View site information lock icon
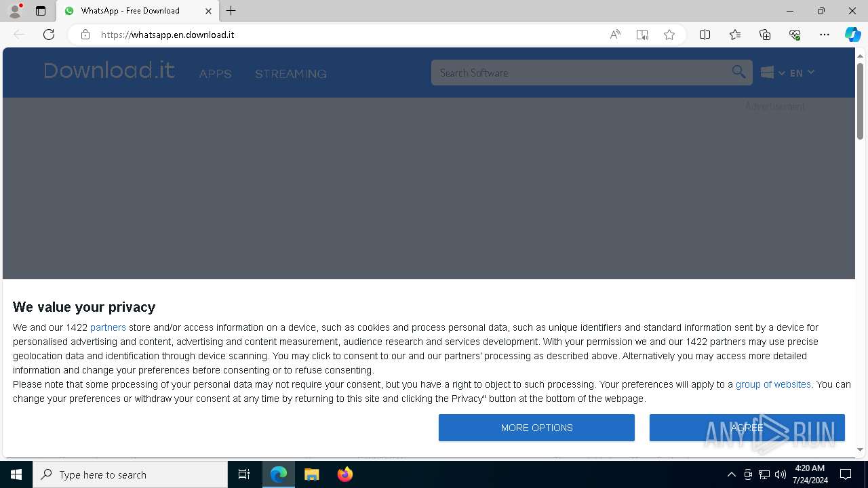The width and height of the screenshot is (868, 488). click(85, 35)
